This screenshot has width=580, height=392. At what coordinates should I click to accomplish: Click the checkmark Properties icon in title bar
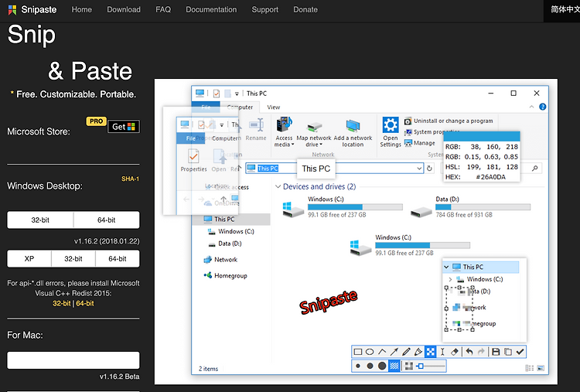pos(217,94)
